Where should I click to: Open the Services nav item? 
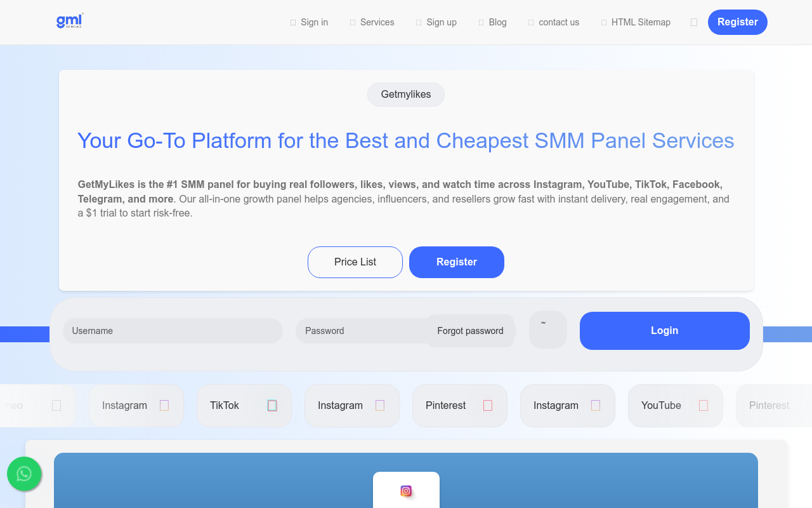[372, 22]
